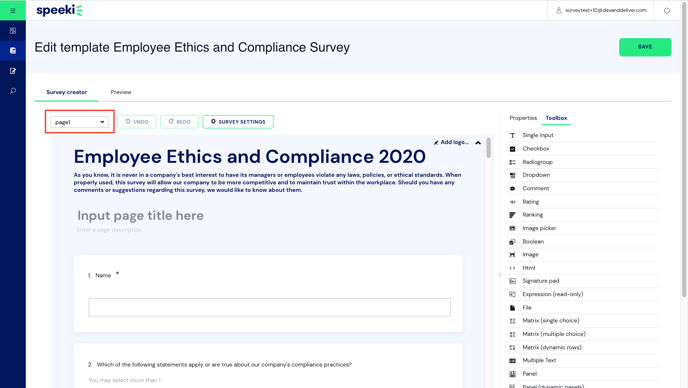Click the Image toolbox icon
Screen dimensions: 688x388
tap(512, 255)
